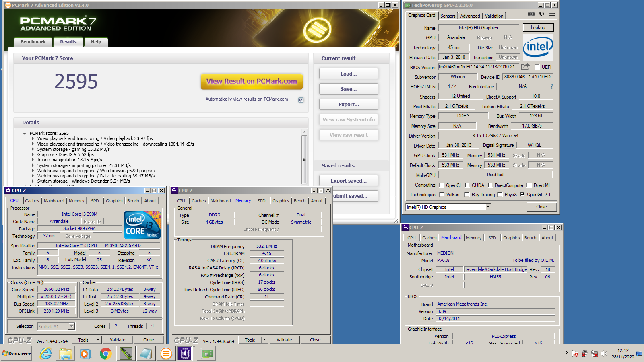Click the Bus Interface question mark icon

click(x=552, y=86)
